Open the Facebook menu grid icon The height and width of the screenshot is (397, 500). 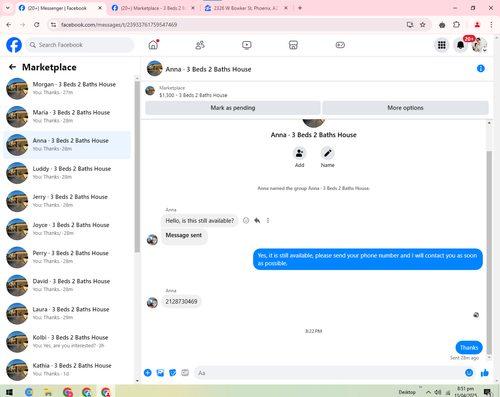442,45
